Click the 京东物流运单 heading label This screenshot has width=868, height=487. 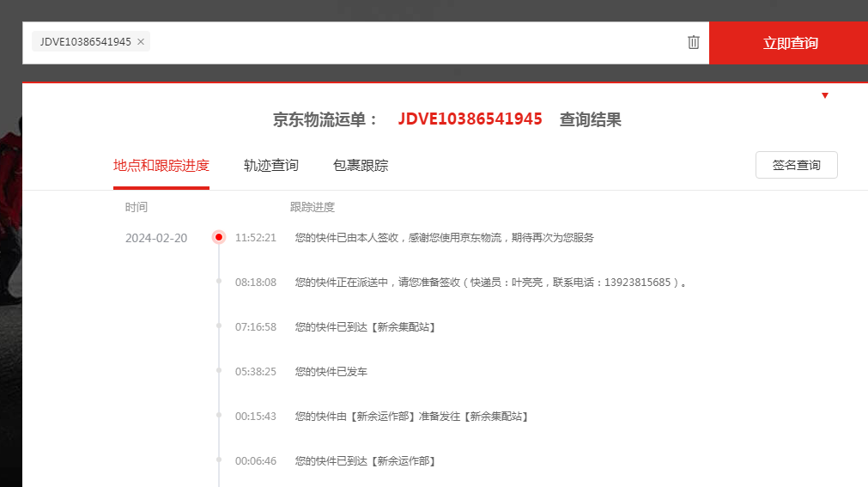point(325,119)
